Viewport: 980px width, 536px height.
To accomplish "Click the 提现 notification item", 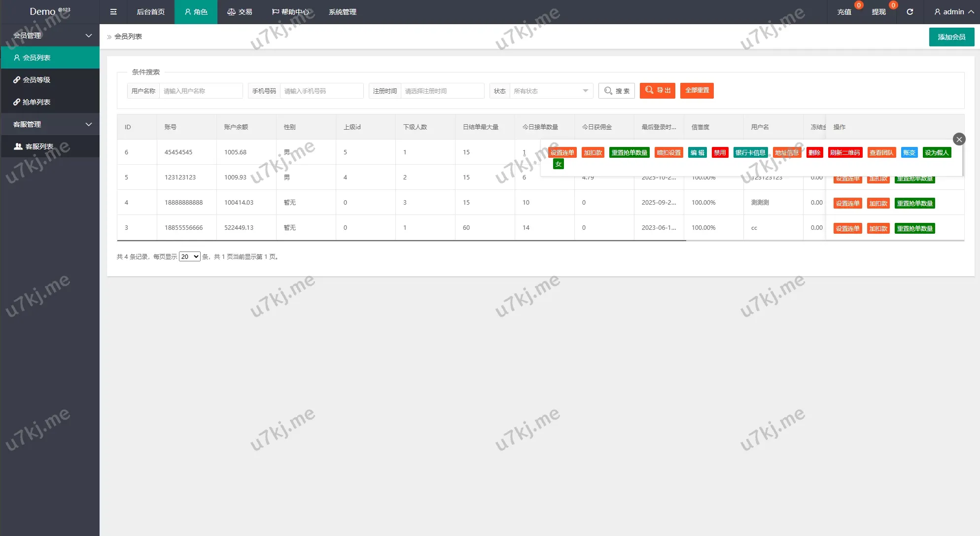I will [x=879, y=12].
